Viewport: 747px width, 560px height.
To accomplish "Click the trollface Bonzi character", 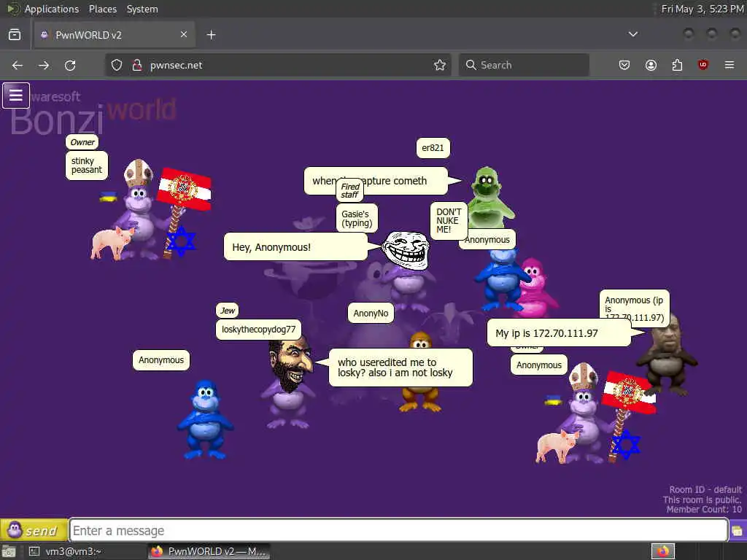I will pyautogui.click(x=407, y=267).
